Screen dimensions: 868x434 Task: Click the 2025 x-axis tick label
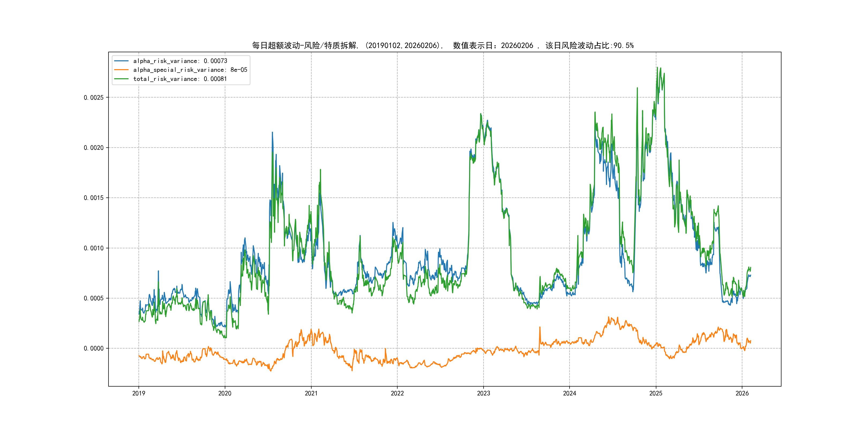pos(656,393)
